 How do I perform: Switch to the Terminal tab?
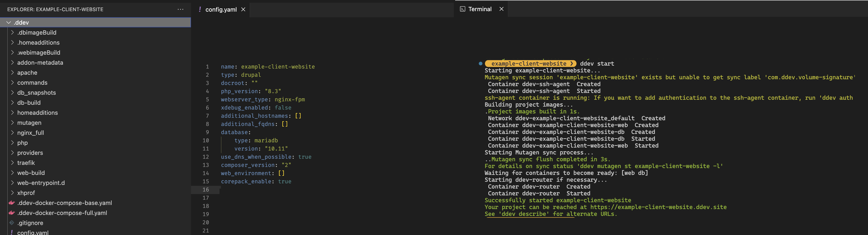coord(479,9)
